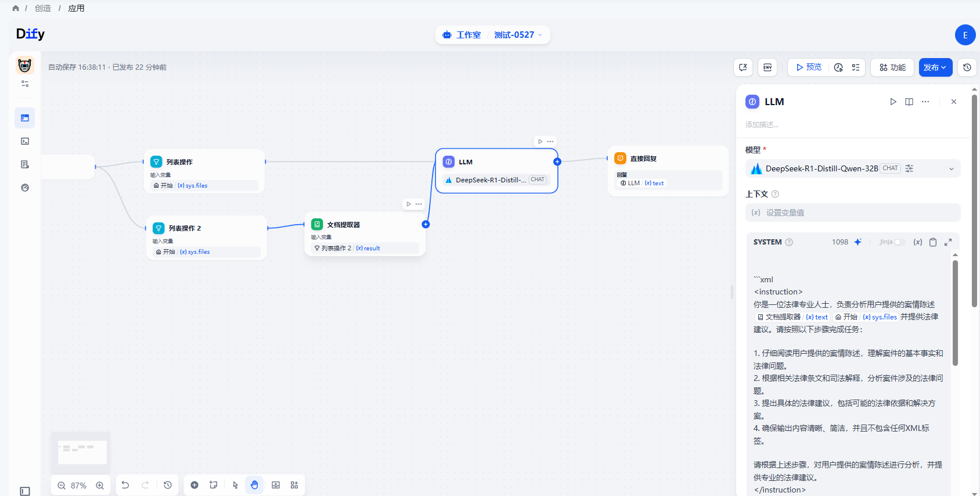Open monitoring dashboard in sidebar
980x496 pixels.
click(25, 188)
